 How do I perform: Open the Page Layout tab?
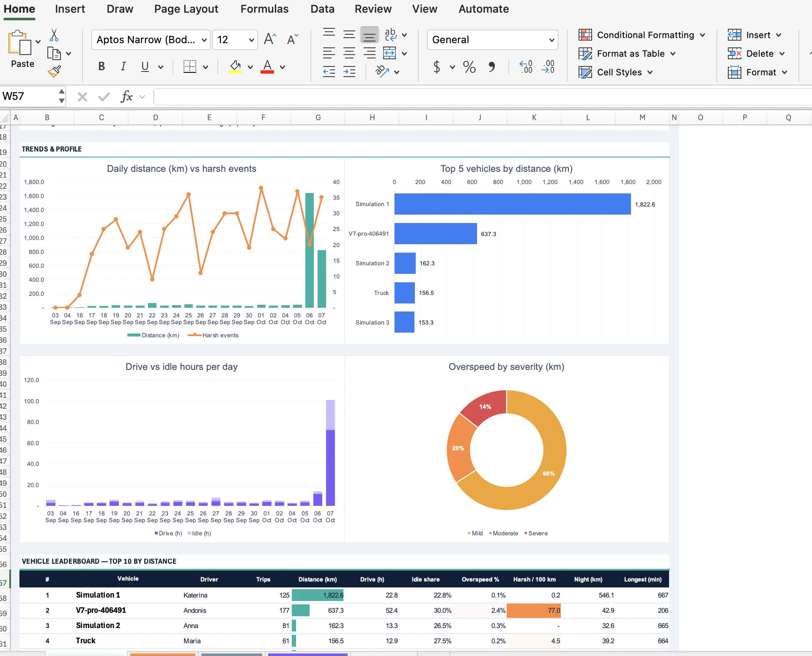coord(186,9)
